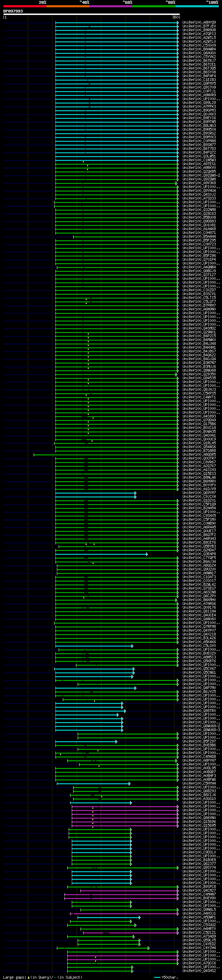
Task: Open hit UniRef100_B5A4M4
Action: point(199,237)
